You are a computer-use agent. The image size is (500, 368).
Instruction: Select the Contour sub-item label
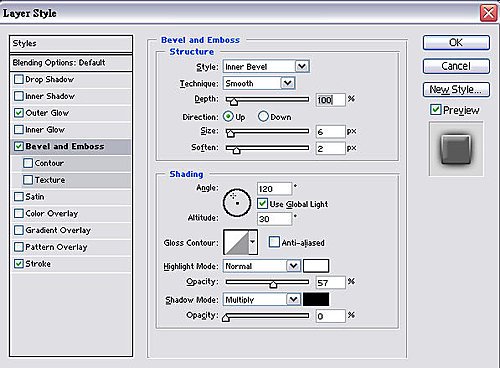(49, 163)
